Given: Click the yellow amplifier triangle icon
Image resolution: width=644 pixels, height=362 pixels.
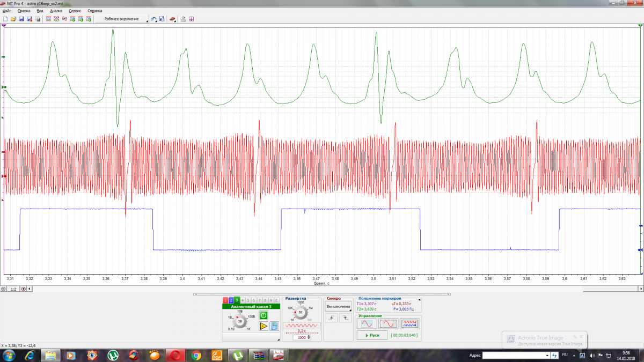Looking at the screenshot, I should coord(263,326).
